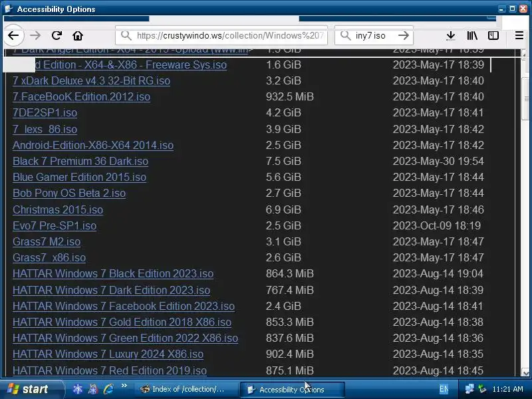This screenshot has width=532, height=399.
Task: Open HATTAR Windows 7 Luxury 2024 X86.iso
Action: point(108,354)
